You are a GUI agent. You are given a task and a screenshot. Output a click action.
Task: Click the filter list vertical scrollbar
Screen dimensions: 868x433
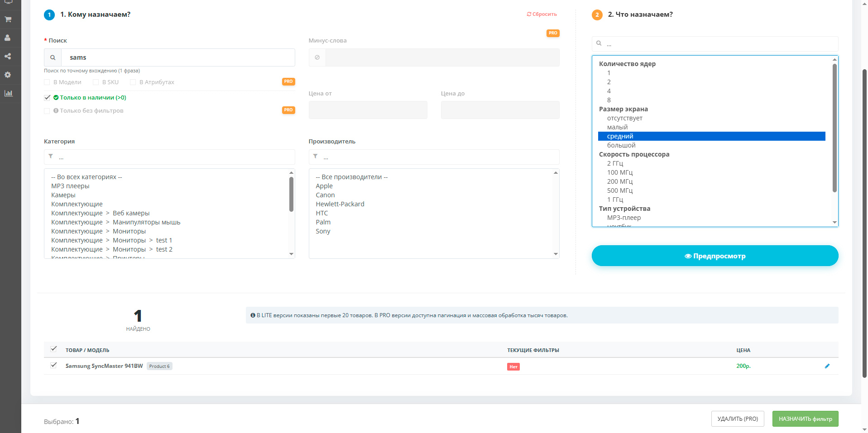834,128
